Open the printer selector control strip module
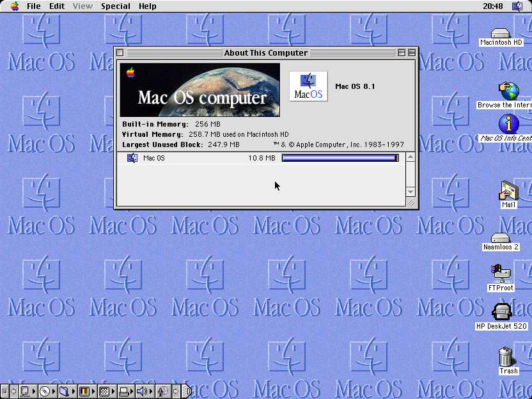The width and height of the screenshot is (532, 399). click(123, 391)
